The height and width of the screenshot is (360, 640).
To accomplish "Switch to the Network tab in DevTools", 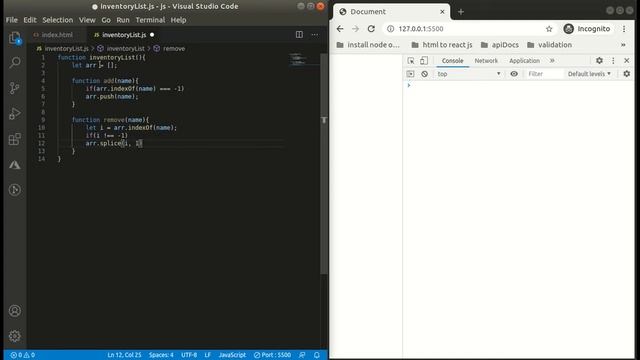I will coord(486,60).
